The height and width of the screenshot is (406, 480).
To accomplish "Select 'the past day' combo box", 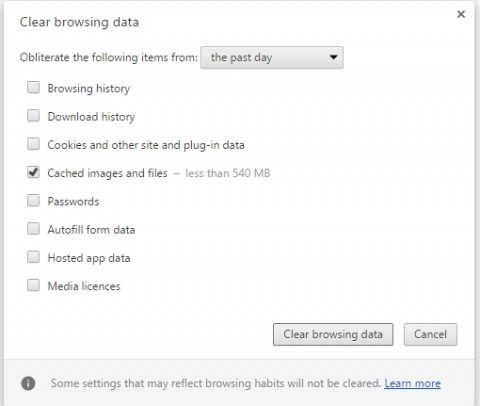I will point(272,58).
